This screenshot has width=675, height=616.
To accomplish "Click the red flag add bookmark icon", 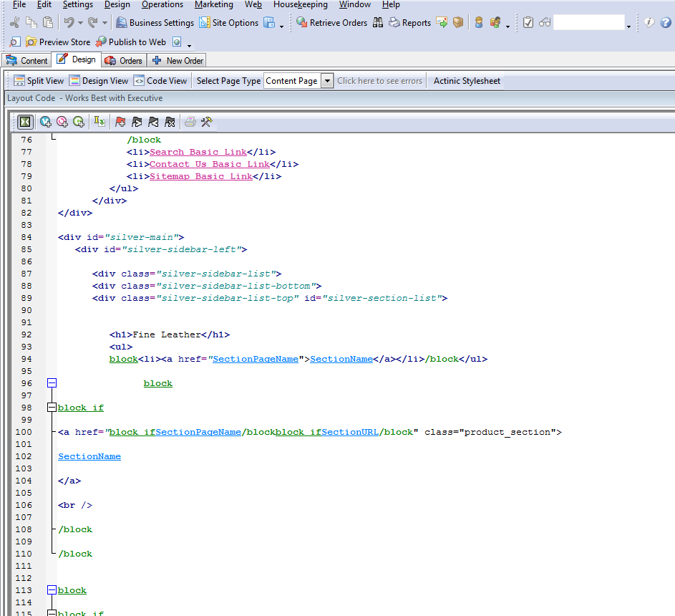I will [120, 122].
